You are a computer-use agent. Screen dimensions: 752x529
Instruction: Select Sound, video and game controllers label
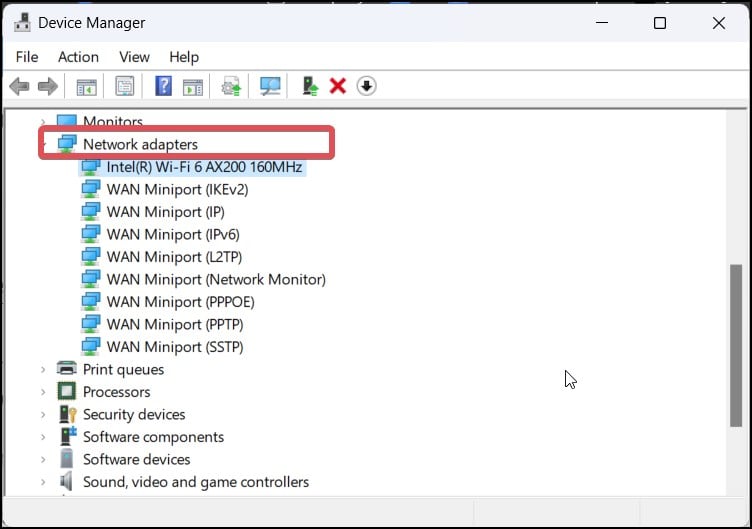196,482
